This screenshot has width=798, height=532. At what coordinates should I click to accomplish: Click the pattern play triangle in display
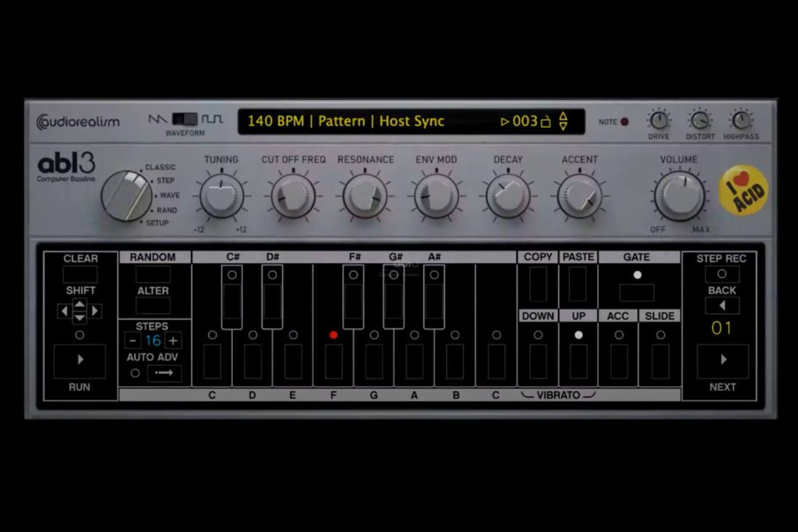tap(505, 122)
